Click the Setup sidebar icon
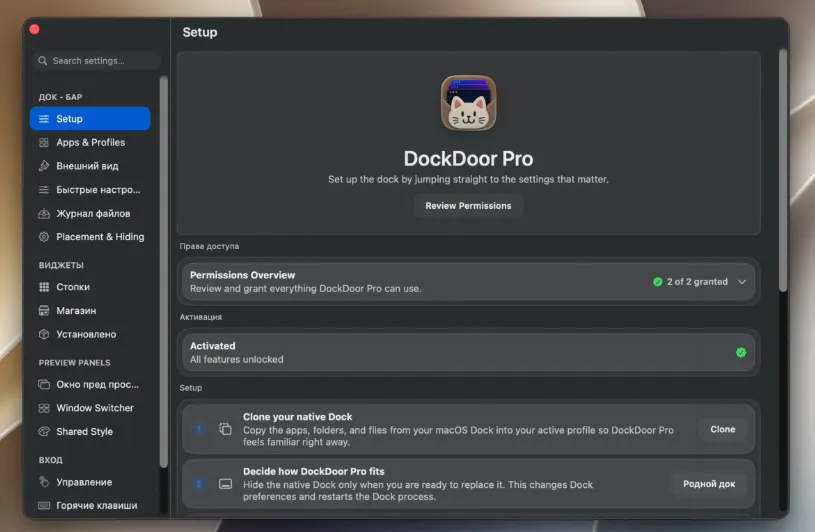The image size is (815, 532). click(44, 119)
